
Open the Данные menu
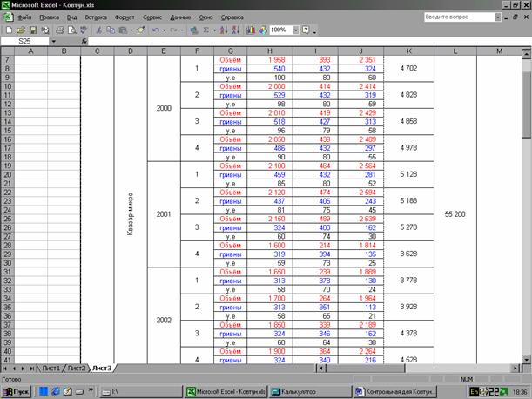click(180, 17)
